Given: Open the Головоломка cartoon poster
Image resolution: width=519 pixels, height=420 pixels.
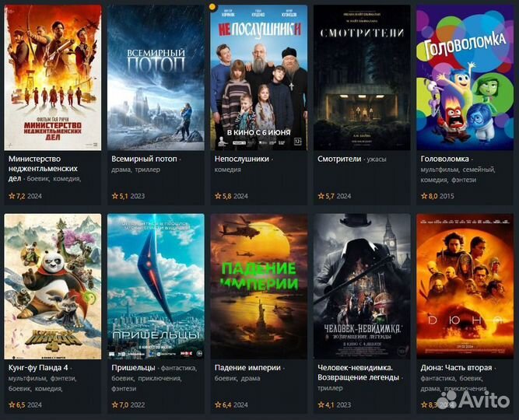Looking at the screenshot, I should click(465, 78).
